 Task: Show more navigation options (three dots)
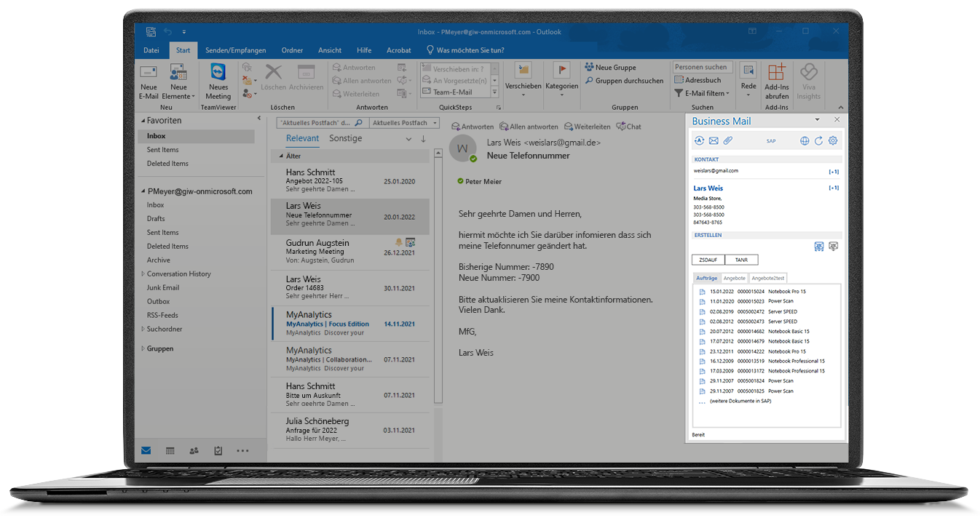click(242, 451)
